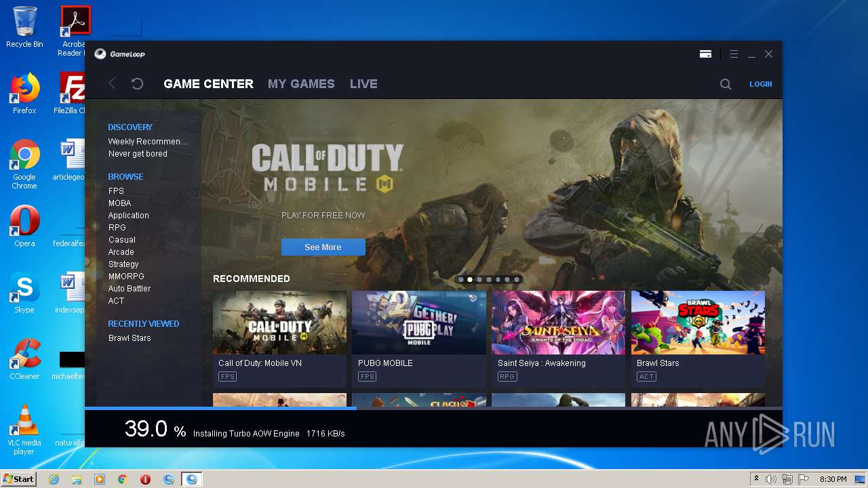
Task: Browse the MMORPG category
Action: coord(126,277)
